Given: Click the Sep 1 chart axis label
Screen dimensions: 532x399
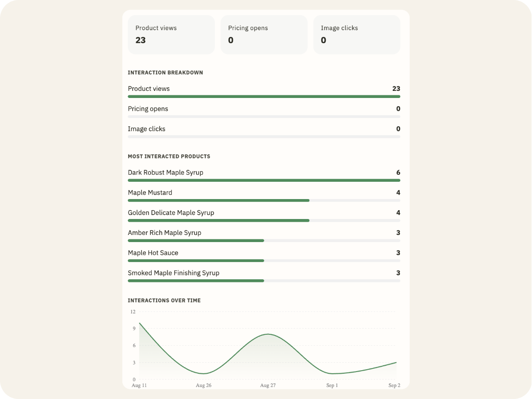Looking at the screenshot, I should coord(332,386).
